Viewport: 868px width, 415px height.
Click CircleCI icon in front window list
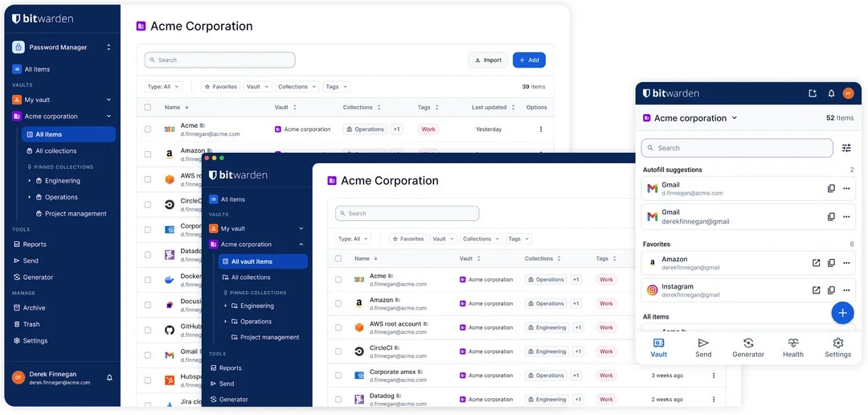[359, 351]
